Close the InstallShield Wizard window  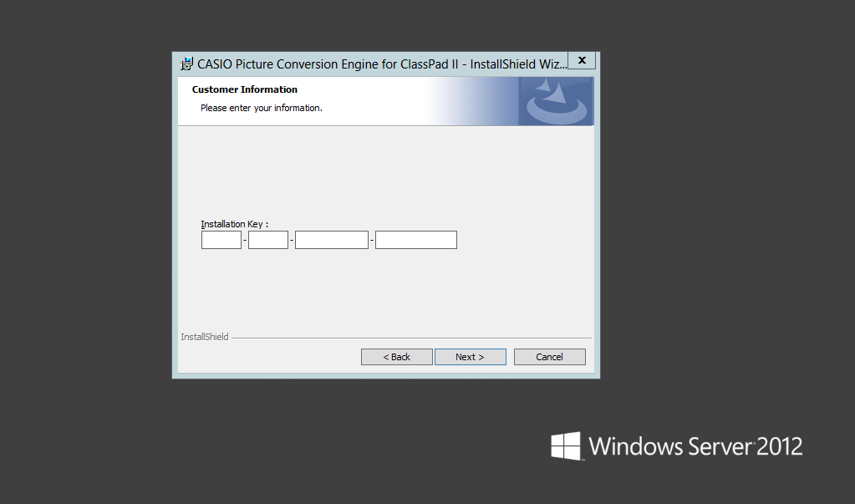[582, 60]
